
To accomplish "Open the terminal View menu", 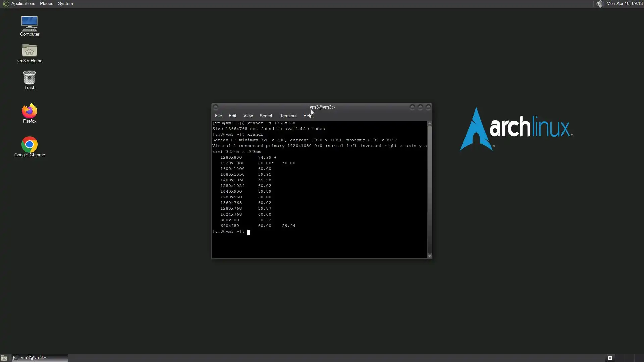I will click(248, 116).
